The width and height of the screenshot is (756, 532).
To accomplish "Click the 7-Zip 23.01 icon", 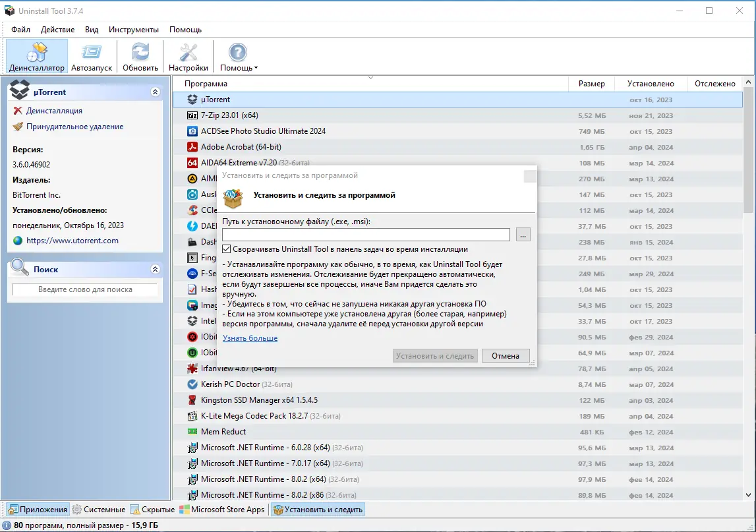I will [x=192, y=115].
